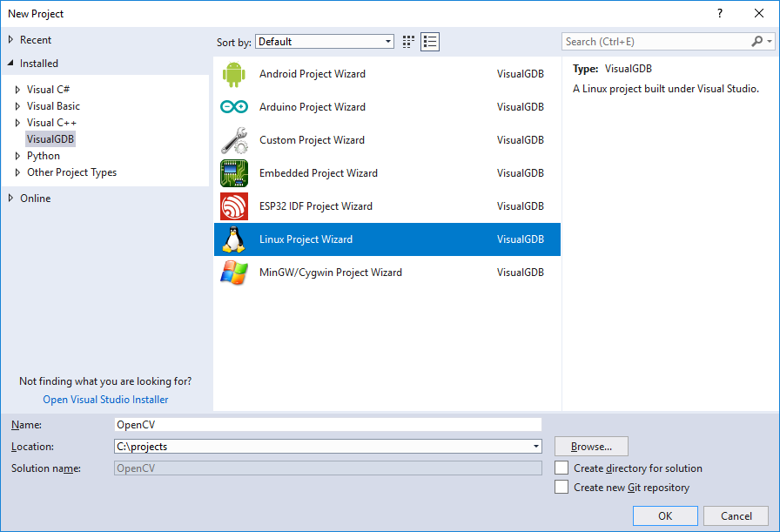The image size is (780, 532).
Task: Expand the Visual C# node
Action: tap(17, 90)
